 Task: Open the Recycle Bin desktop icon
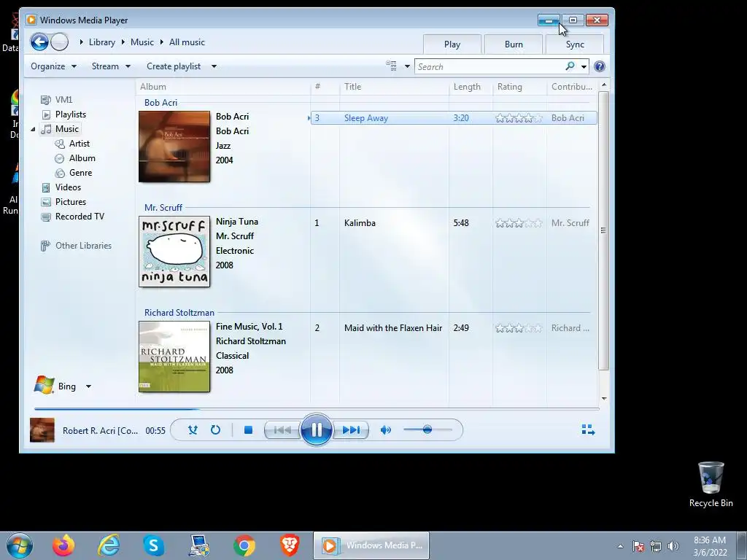coord(711,485)
